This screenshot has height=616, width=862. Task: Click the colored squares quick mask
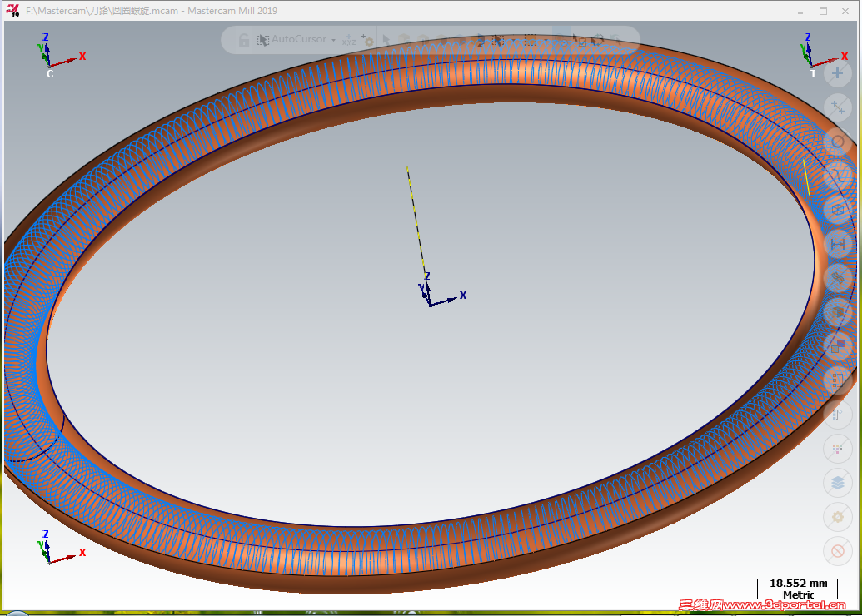tap(837, 449)
